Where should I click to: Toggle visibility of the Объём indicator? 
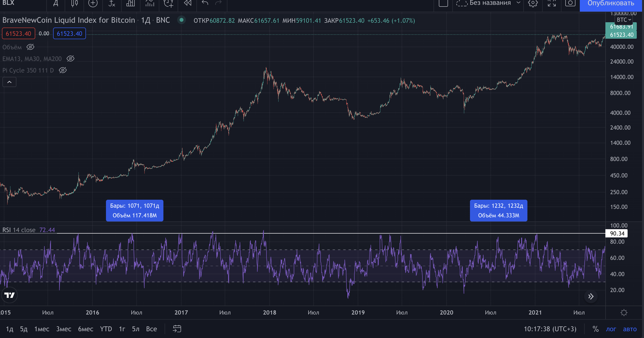coord(30,47)
